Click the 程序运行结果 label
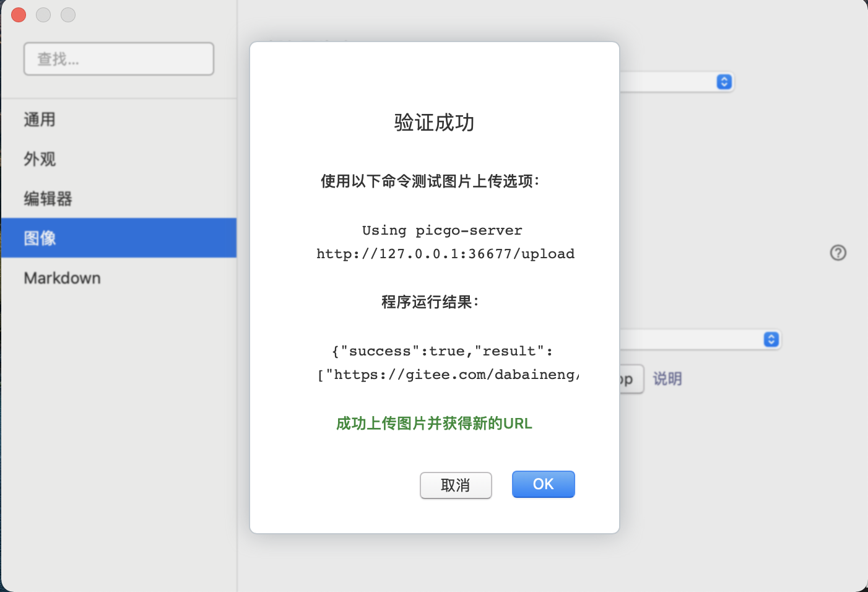The width and height of the screenshot is (868, 592). click(430, 302)
